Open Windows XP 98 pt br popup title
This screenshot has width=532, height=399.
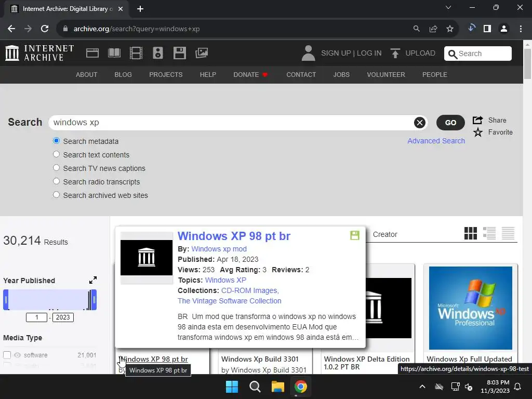pyautogui.click(x=234, y=236)
